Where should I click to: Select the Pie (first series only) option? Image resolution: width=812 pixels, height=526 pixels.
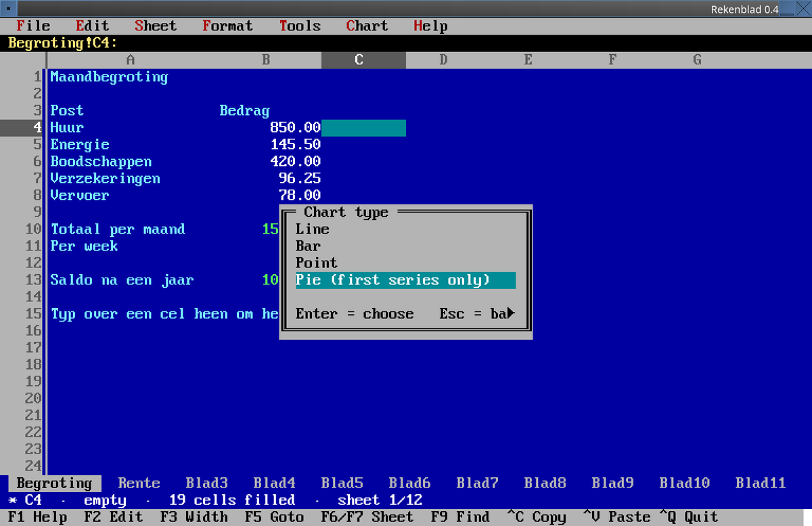coord(405,280)
